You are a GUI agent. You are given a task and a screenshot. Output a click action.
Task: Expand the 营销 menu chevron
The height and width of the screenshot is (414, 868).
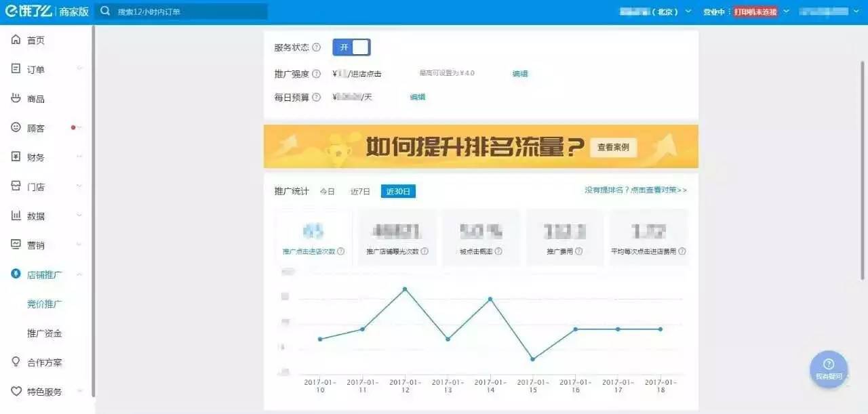coord(79,245)
